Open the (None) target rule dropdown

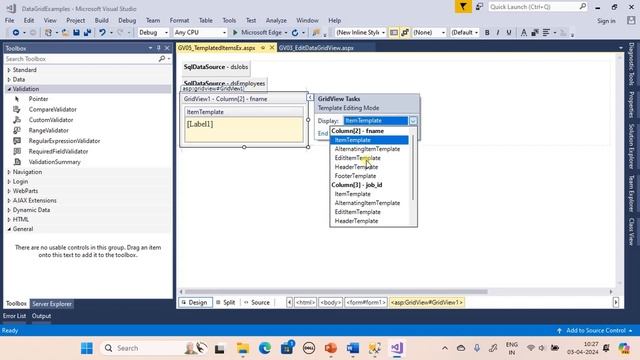pos(429,32)
